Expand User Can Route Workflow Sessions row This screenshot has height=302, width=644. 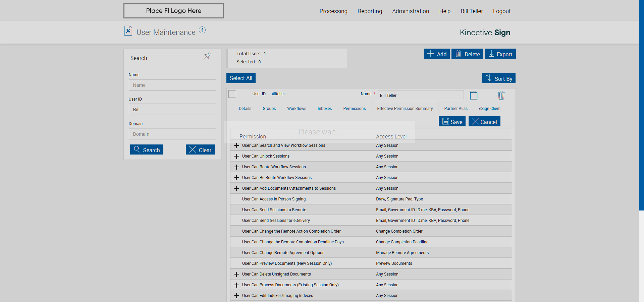pyautogui.click(x=236, y=167)
